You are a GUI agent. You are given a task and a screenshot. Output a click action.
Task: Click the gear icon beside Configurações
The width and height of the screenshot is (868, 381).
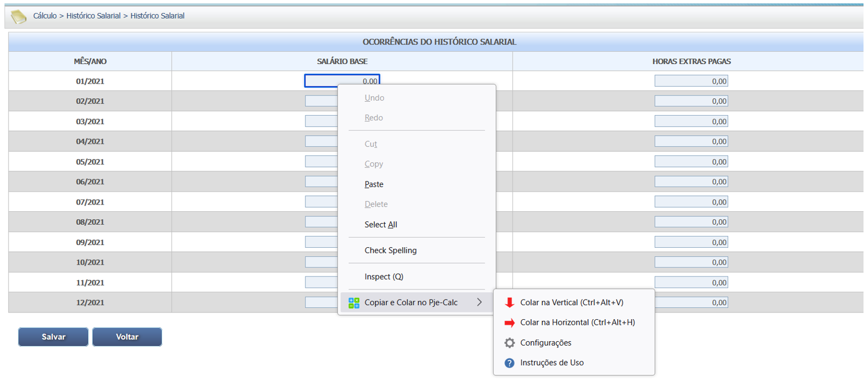click(x=509, y=343)
